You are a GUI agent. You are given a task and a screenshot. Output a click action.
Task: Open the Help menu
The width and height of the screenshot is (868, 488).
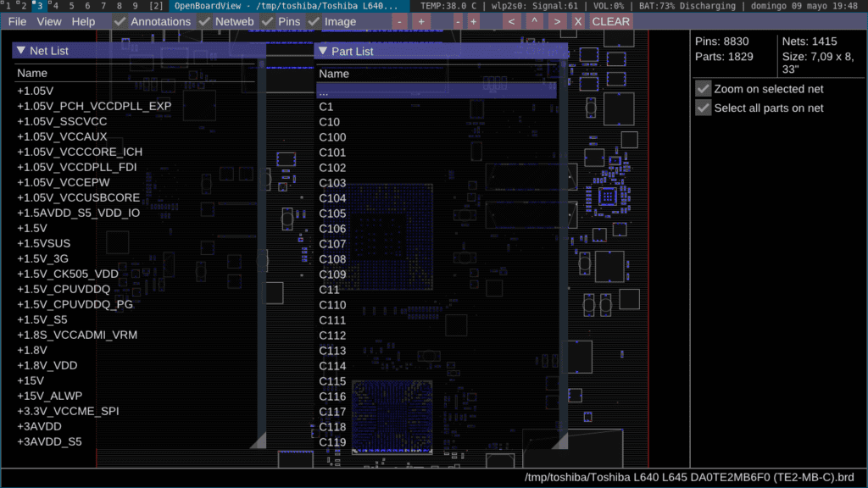coord(83,21)
